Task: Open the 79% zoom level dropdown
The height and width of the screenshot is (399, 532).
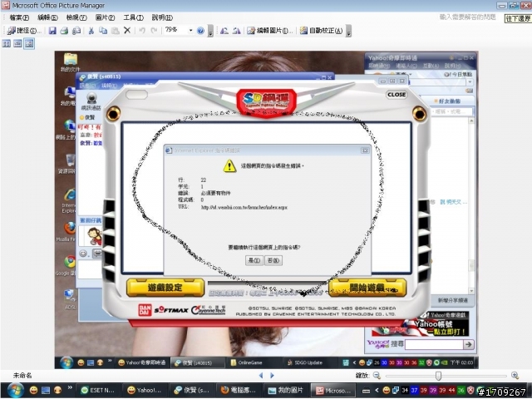Action: pyautogui.click(x=190, y=31)
